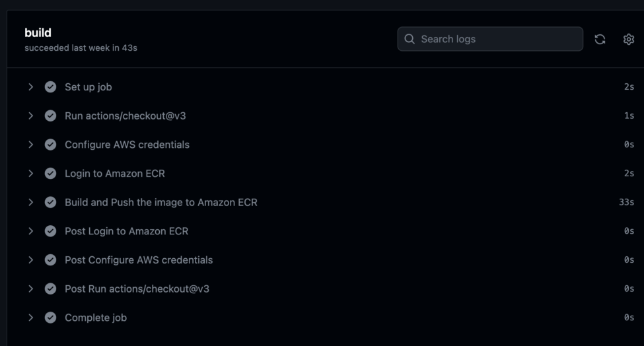Expand Configure AWS credentials step chevron
Viewport: 644px width, 346px height.
pos(31,145)
